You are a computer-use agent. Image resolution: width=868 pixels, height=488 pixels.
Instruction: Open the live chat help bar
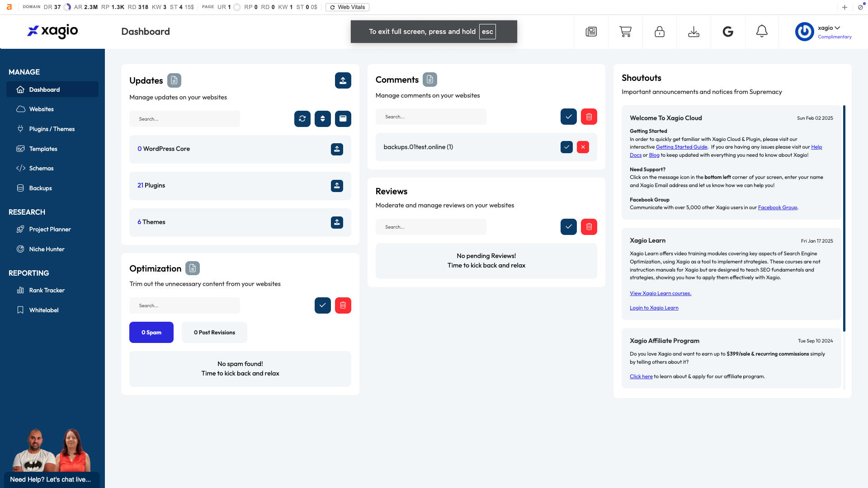[x=52, y=479]
